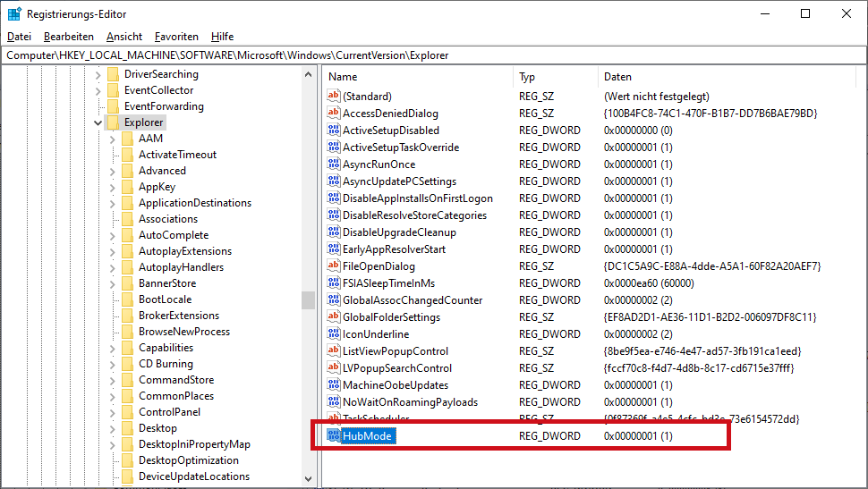This screenshot has width=868, height=489.
Task: Click the DWORD icon beside HubMode
Action: (x=333, y=435)
